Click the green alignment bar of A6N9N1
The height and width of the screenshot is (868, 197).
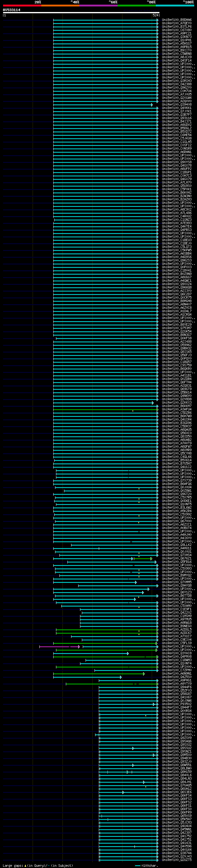[x=99, y=674]
